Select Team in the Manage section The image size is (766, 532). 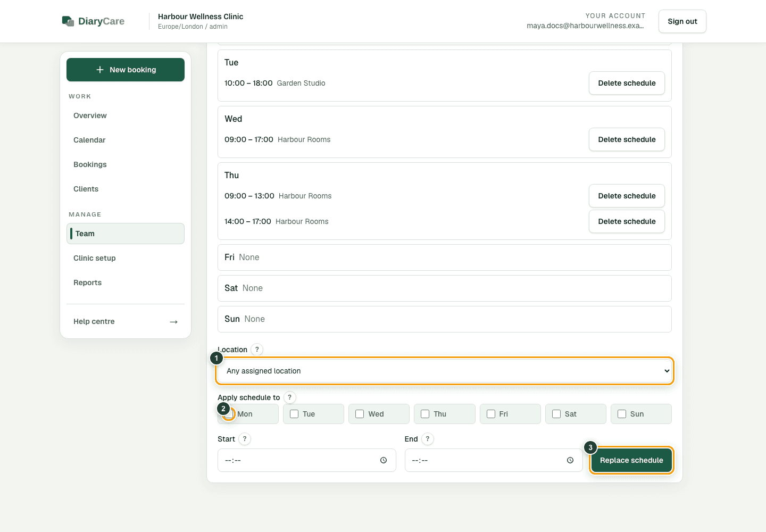(x=126, y=234)
